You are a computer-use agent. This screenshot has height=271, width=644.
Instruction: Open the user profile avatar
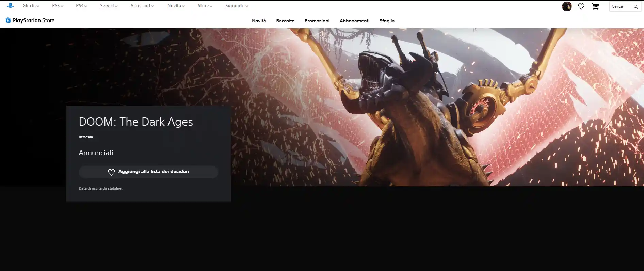pyautogui.click(x=567, y=6)
